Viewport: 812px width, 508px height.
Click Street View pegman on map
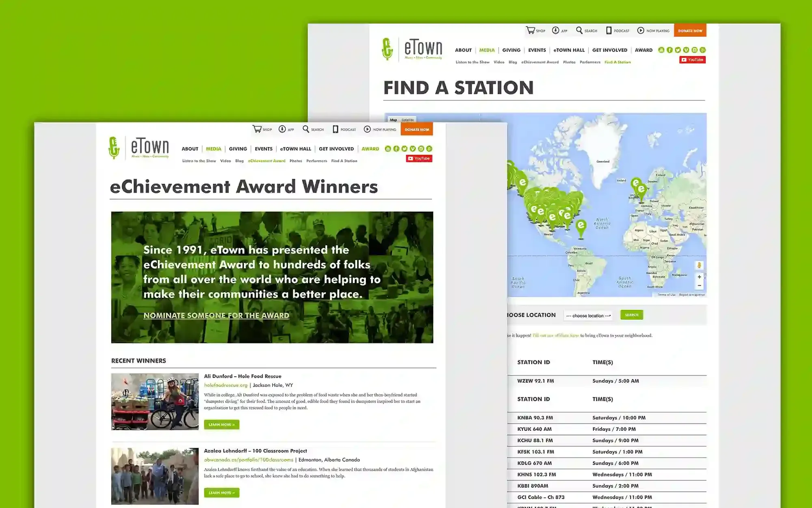tap(699, 265)
